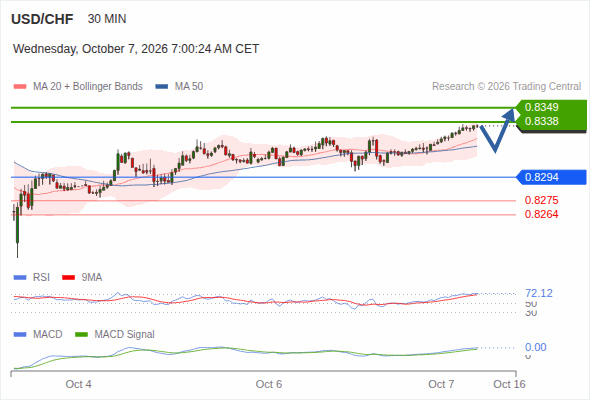Image resolution: width=590 pixels, height=400 pixels.
Task: Click the USD/CHF pair title
Action: coord(42,19)
